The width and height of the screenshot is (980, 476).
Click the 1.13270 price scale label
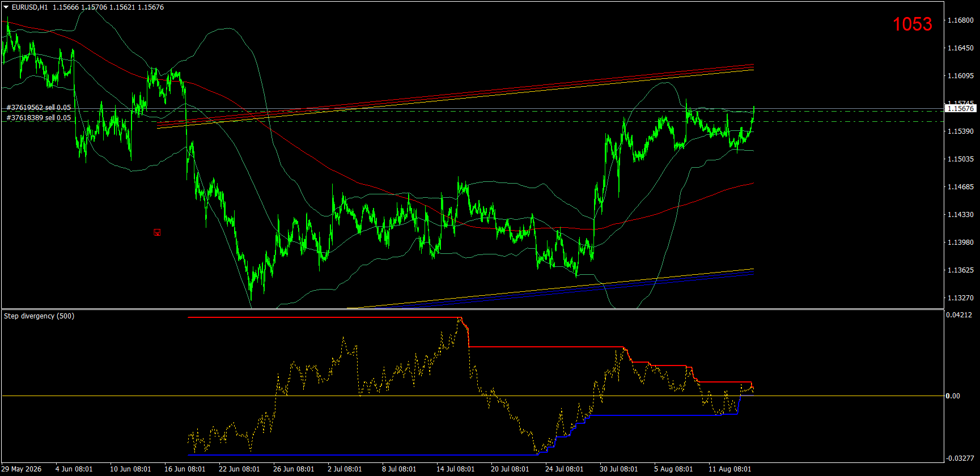(961, 298)
